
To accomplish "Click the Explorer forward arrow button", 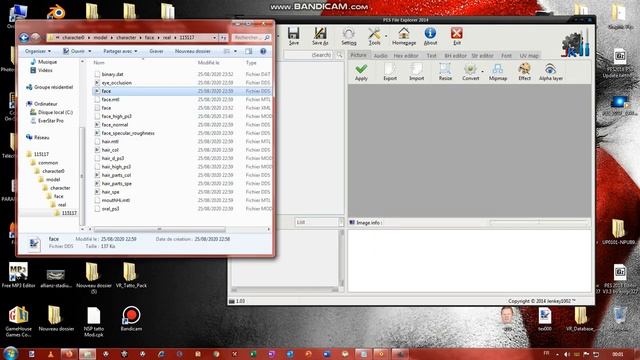I will (36, 38).
